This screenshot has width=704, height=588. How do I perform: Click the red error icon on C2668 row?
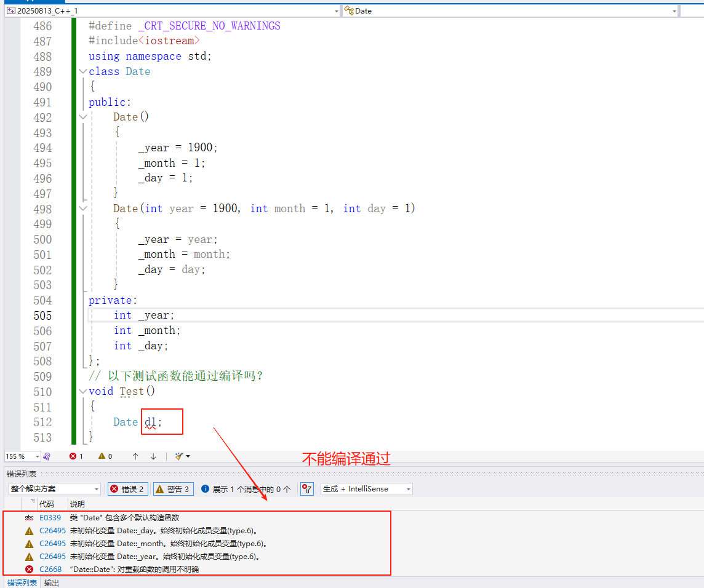point(29,569)
